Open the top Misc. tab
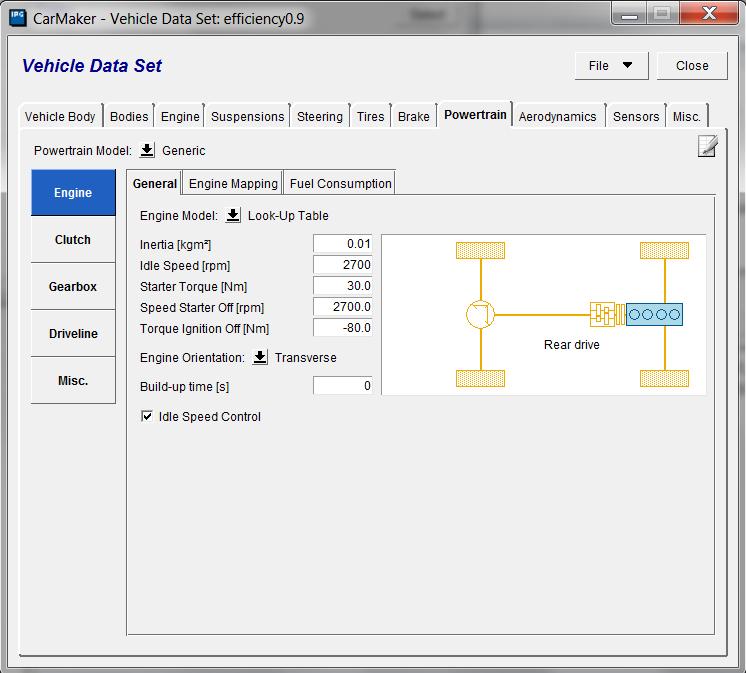This screenshot has height=673, width=746. coord(686,117)
